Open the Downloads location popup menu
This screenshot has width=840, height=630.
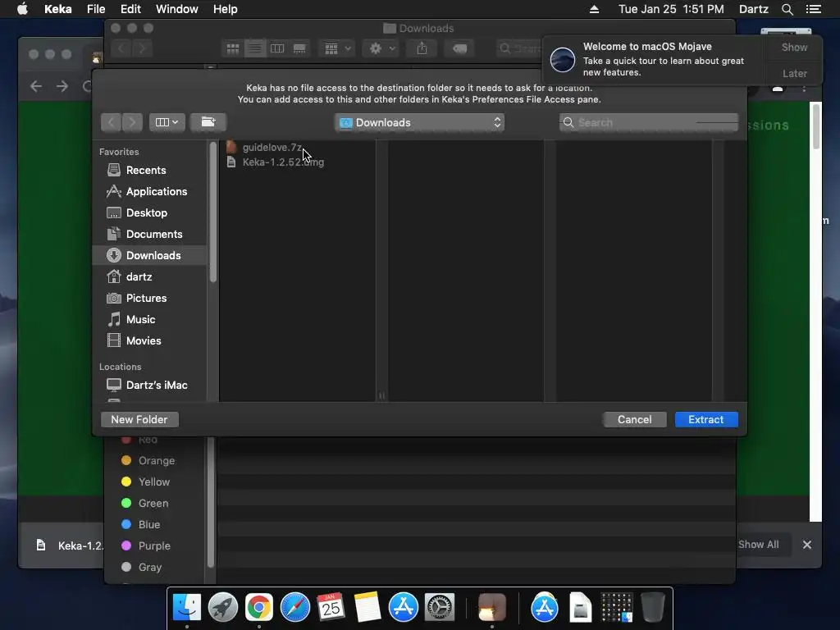click(x=419, y=123)
